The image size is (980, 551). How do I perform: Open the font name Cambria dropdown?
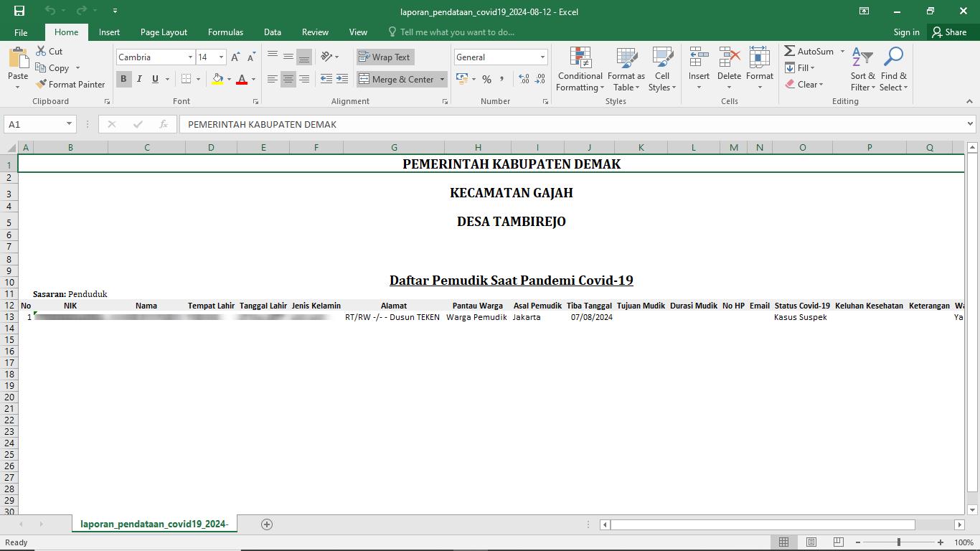[x=190, y=57]
